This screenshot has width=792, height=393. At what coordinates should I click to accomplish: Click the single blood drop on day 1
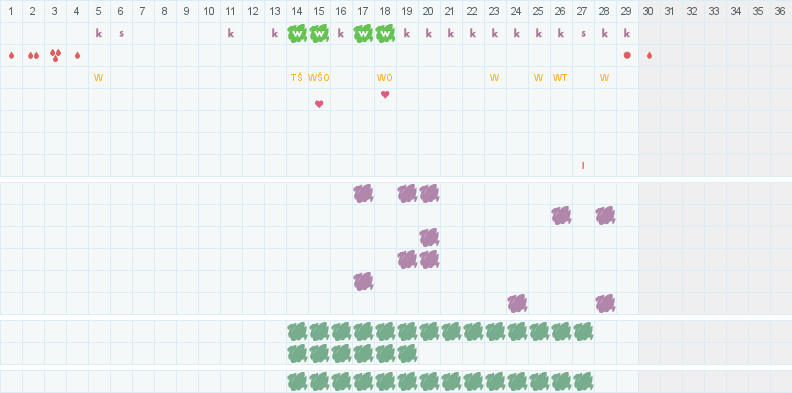point(11,56)
